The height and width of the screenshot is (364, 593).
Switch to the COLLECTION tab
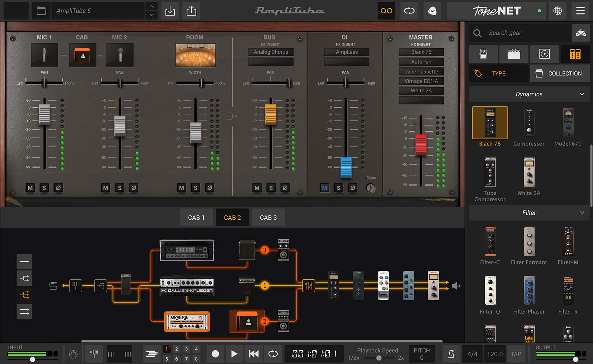559,73
